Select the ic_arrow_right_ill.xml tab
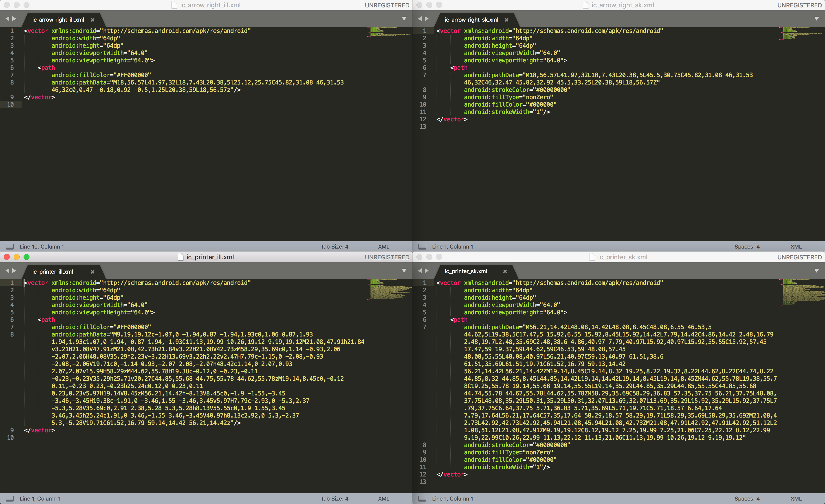Viewport: 825px width, 504px height. (x=58, y=19)
